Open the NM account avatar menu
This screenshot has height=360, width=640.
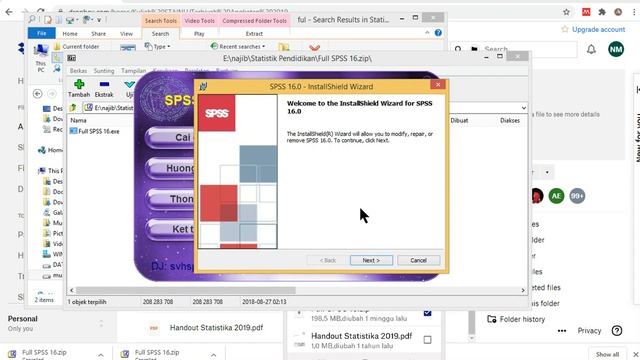click(616, 49)
